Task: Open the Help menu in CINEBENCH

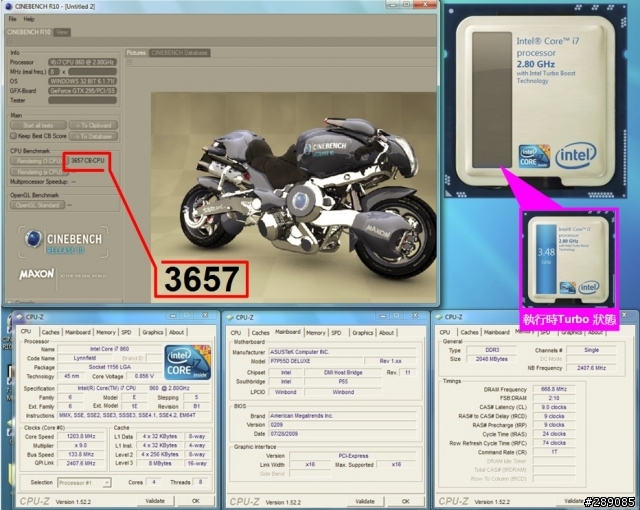Action: (x=29, y=19)
